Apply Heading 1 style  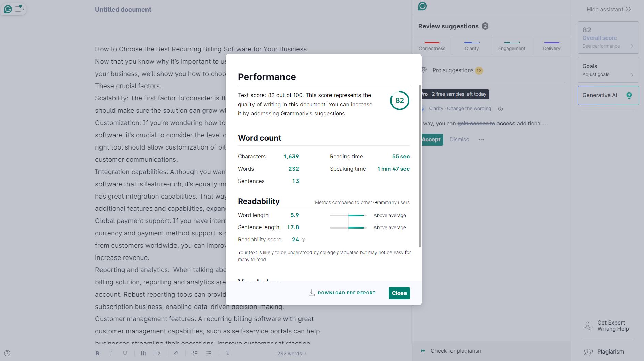click(x=143, y=353)
